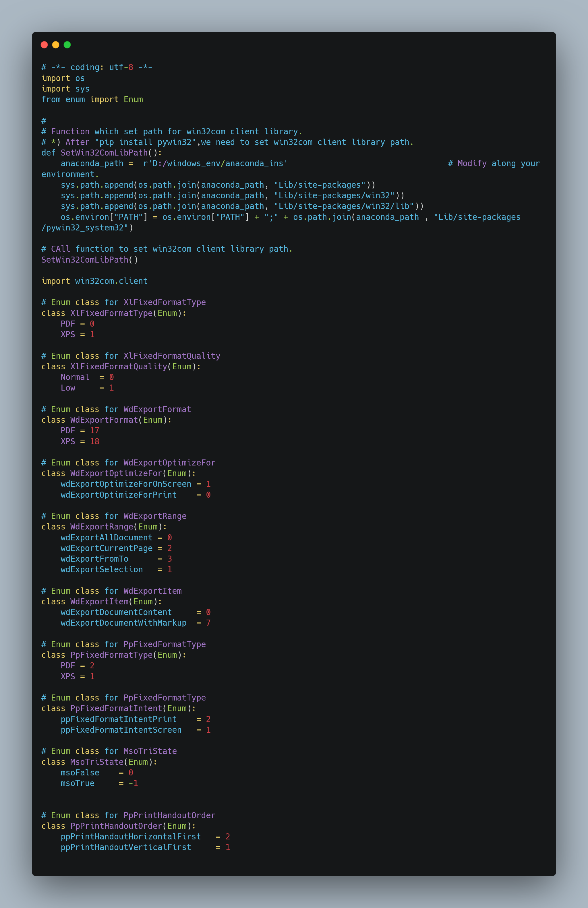Click the msoTrue value -1

133,783
